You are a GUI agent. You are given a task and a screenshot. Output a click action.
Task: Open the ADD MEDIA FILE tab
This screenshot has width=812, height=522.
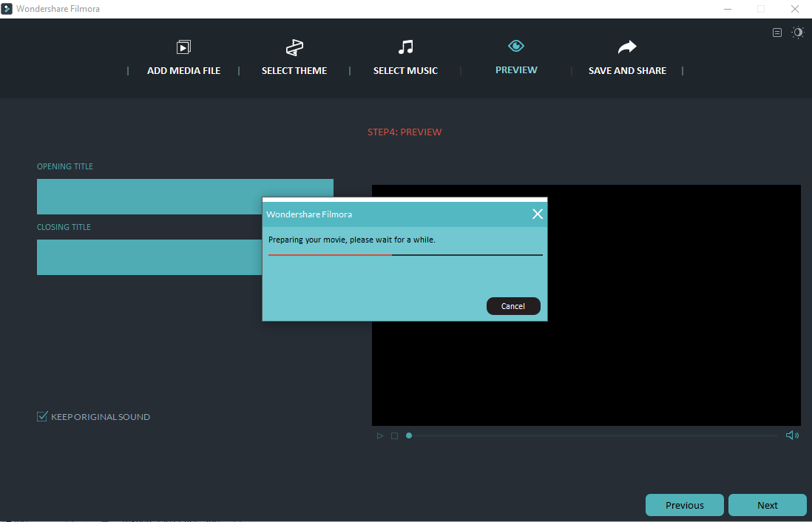point(184,70)
